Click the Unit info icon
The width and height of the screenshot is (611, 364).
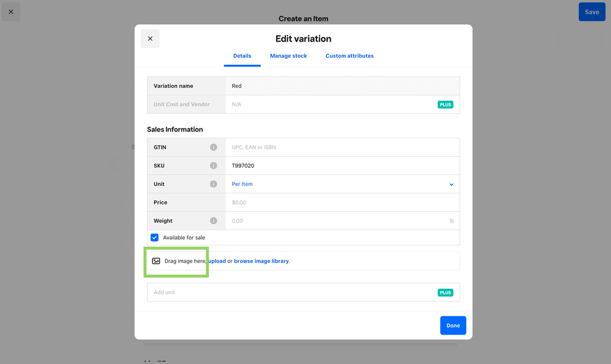tap(214, 184)
